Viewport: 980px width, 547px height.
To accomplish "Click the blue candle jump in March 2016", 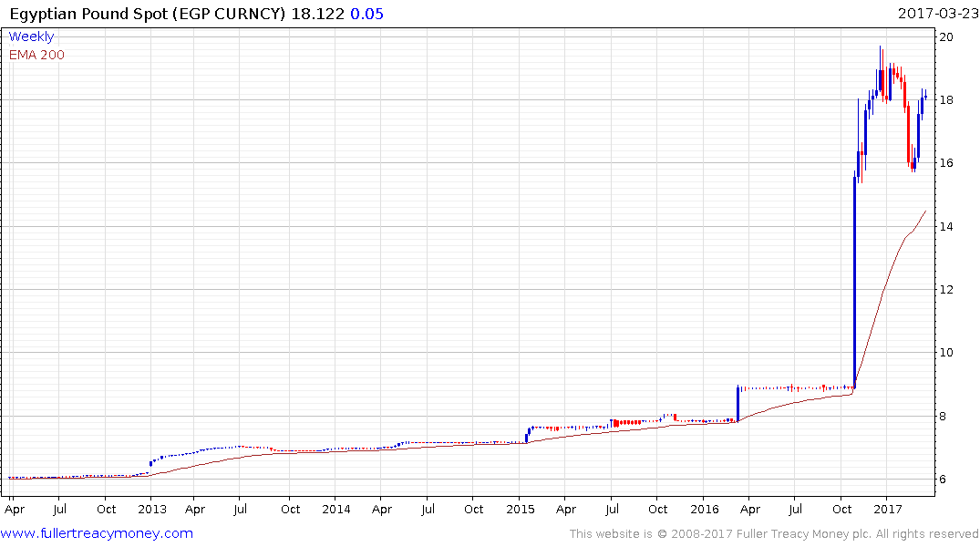I will tap(738, 404).
